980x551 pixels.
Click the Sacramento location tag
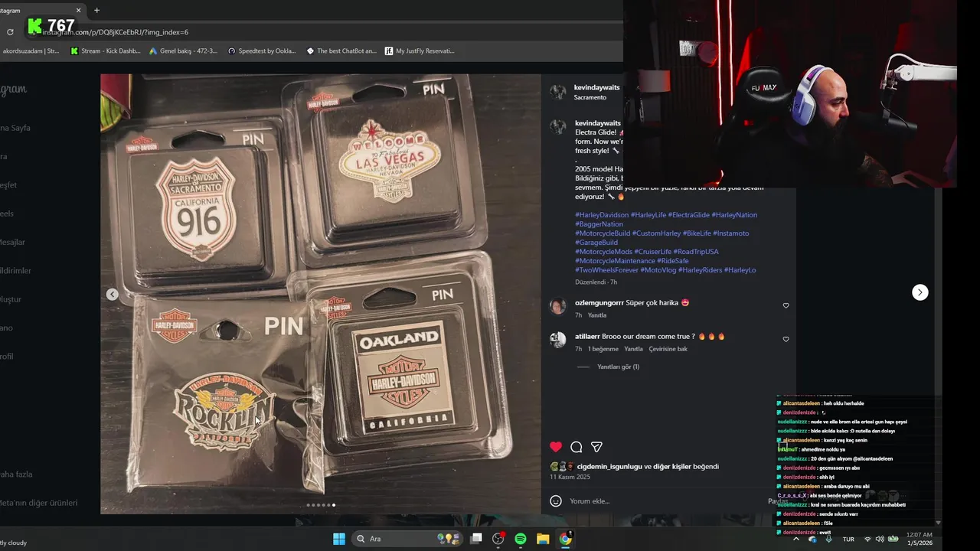pyautogui.click(x=590, y=98)
